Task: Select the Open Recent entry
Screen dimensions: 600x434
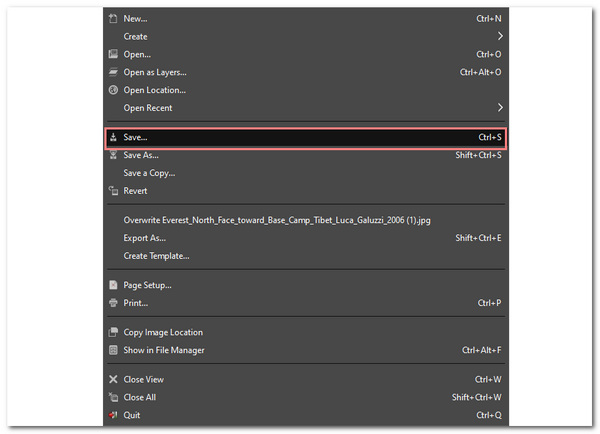Action: point(306,108)
